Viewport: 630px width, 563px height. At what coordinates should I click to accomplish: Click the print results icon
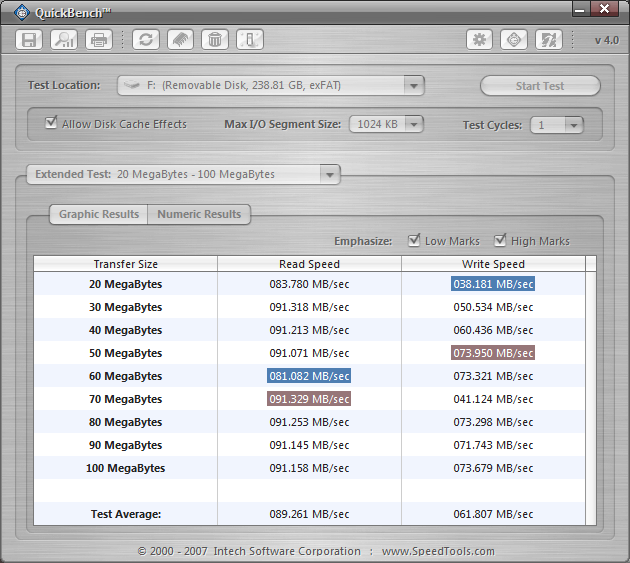98,40
